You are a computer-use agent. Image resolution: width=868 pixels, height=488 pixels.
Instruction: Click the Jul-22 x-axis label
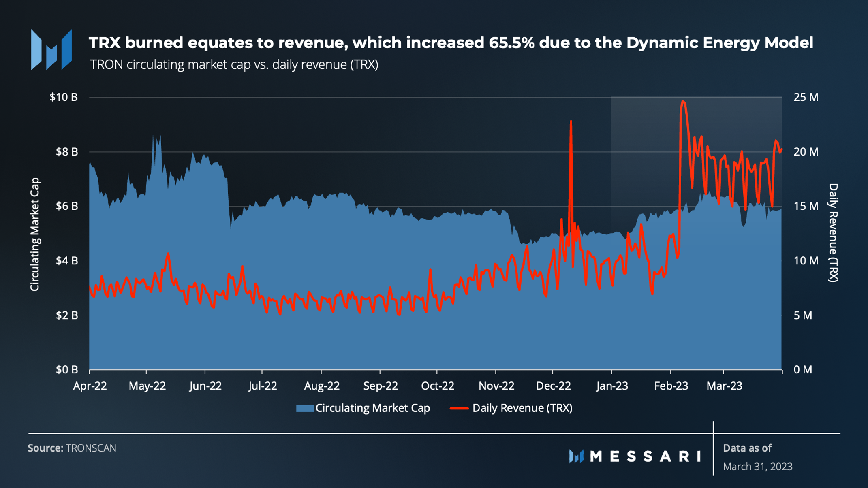[x=263, y=386]
